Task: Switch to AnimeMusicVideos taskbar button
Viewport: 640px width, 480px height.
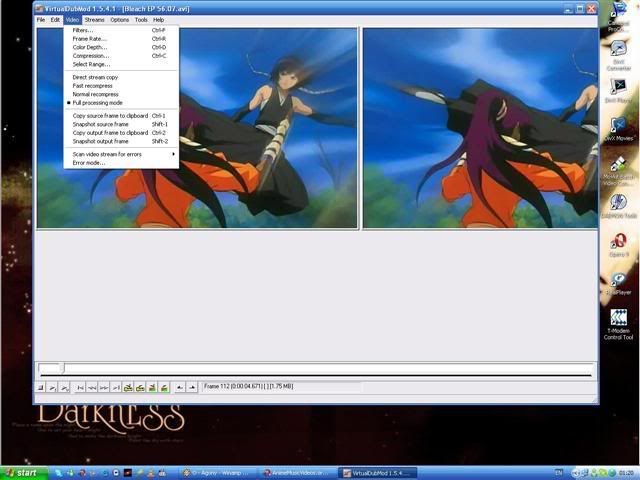Action: [298, 473]
